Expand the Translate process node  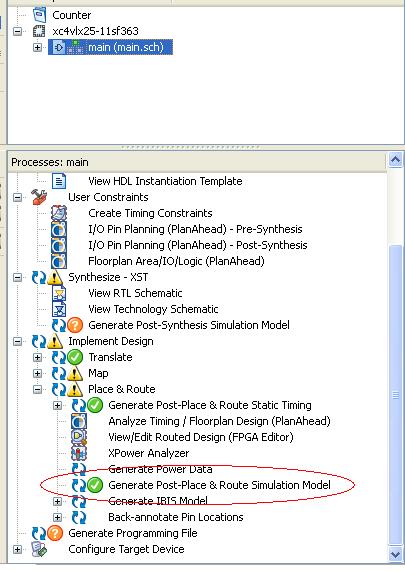tap(37, 358)
